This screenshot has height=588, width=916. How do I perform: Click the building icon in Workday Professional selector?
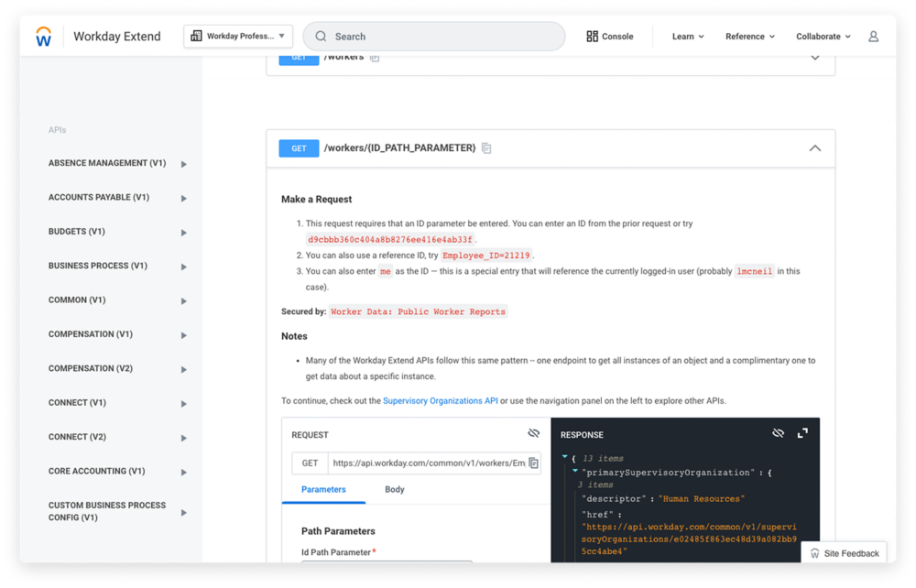196,37
